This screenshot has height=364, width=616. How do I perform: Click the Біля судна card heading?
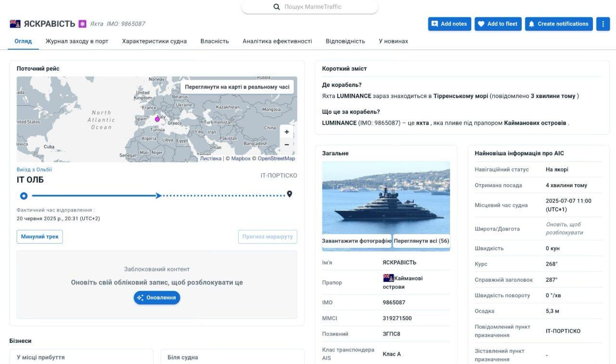click(183, 357)
